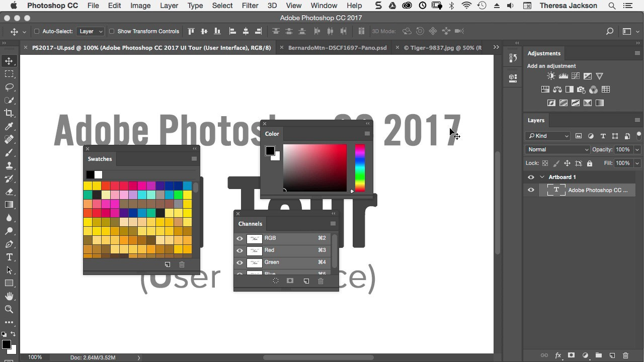Image resolution: width=644 pixels, height=362 pixels.
Task: Select the Rectangle shape tool
Action: click(x=9, y=283)
